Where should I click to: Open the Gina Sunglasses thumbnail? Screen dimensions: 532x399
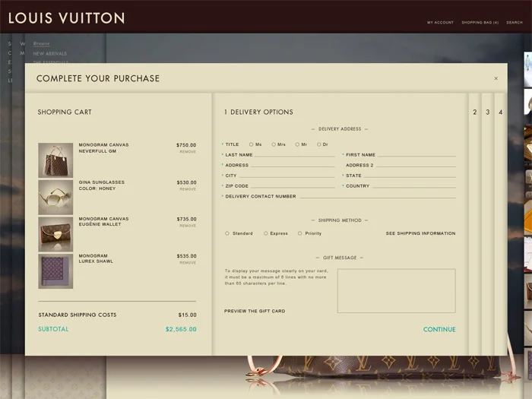pyautogui.click(x=55, y=197)
